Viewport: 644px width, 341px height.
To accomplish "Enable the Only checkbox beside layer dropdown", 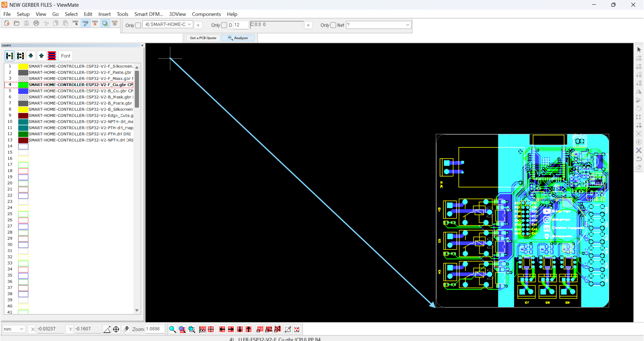I will click(138, 25).
